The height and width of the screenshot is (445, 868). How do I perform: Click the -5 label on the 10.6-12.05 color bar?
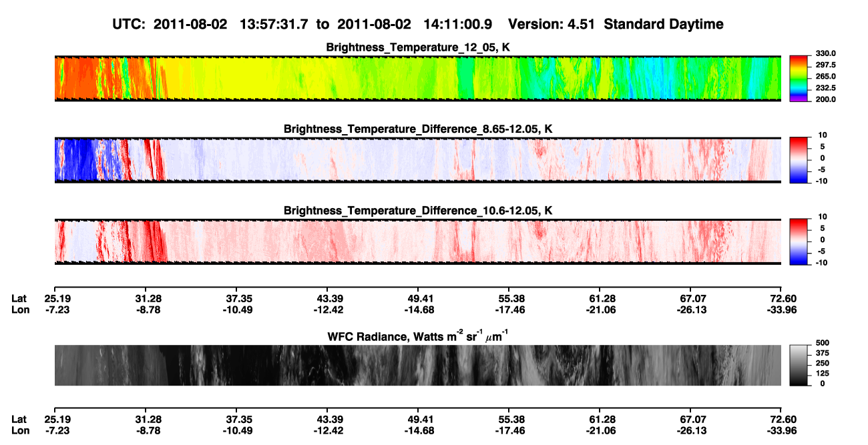click(x=821, y=251)
